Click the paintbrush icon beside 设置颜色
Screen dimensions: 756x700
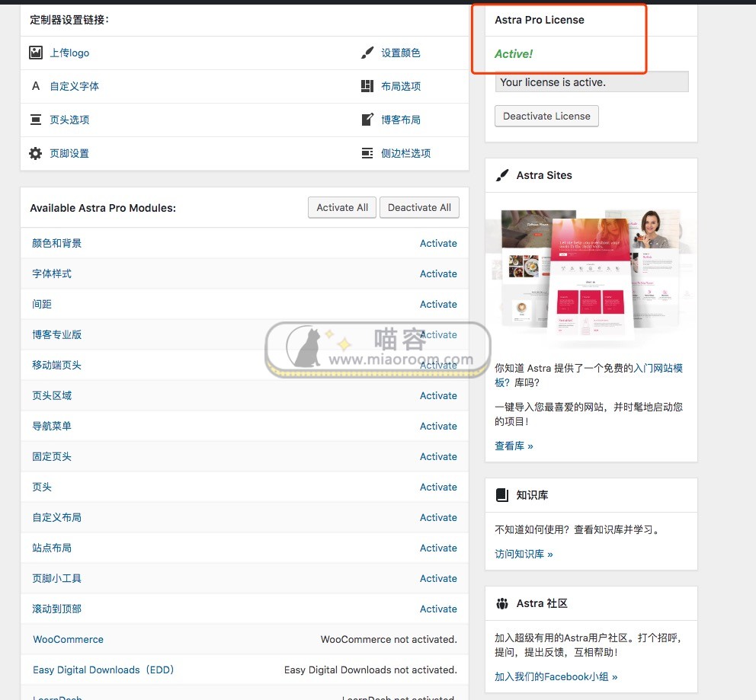[x=367, y=53]
